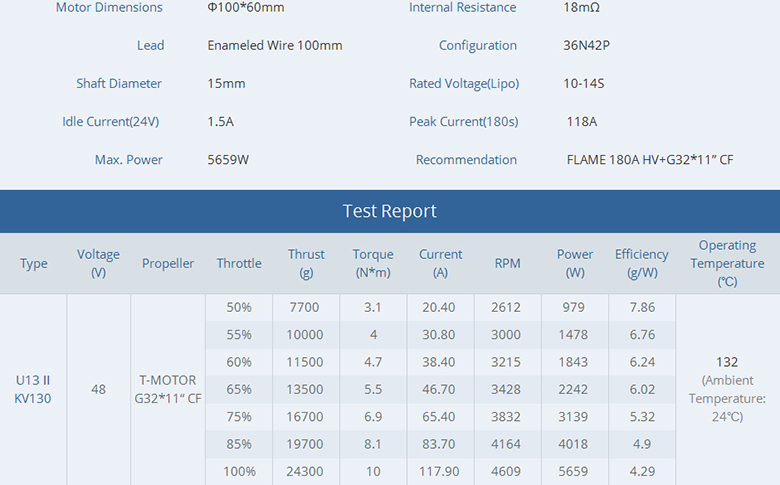Click the Thrust (g) column header
Viewport: 780px width, 485px height.
[x=306, y=263]
